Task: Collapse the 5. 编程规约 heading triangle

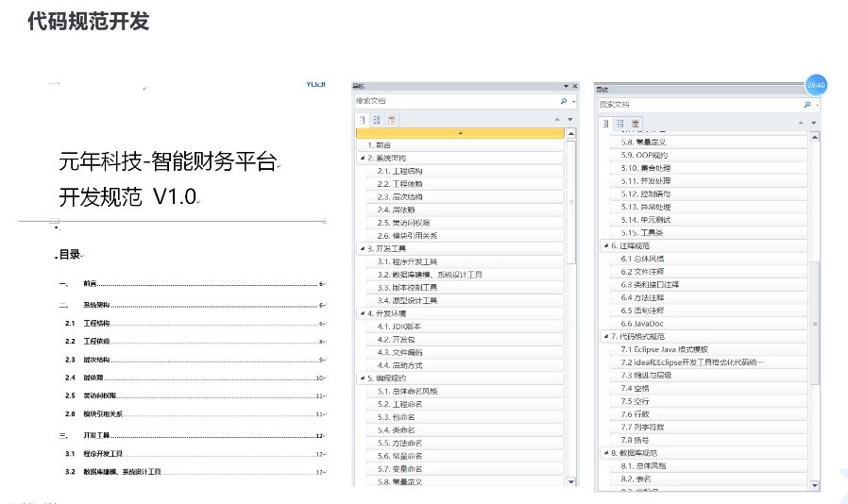Action: tap(363, 378)
